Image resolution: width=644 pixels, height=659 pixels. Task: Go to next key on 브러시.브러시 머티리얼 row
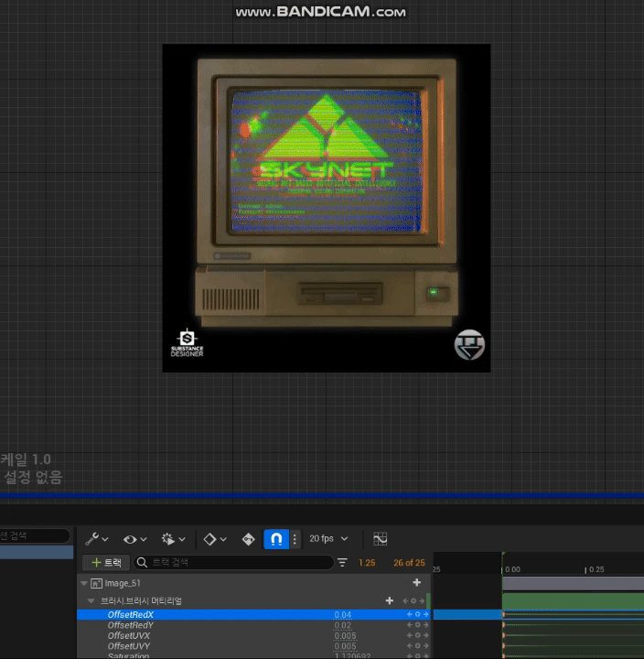pyautogui.click(x=422, y=601)
